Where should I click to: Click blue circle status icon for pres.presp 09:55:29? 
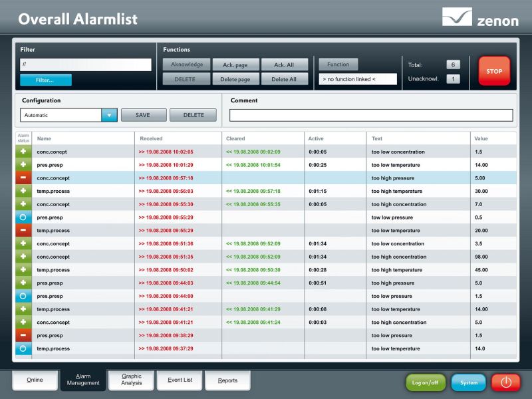(23, 217)
